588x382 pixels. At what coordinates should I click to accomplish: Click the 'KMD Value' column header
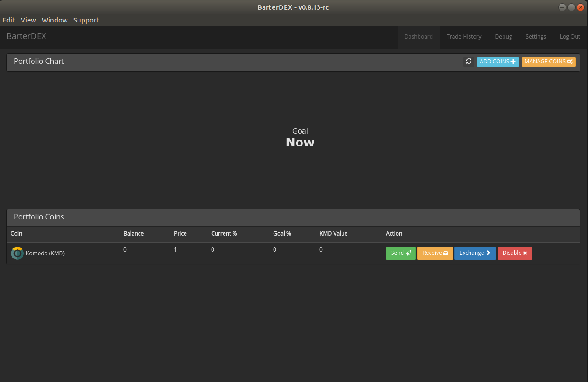pos(334,234)
